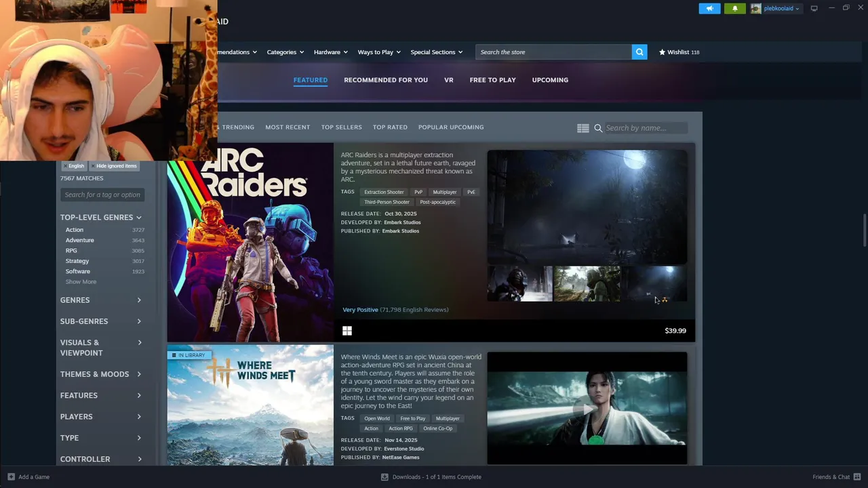Switch to Big Picture mode monitor icon
Screen dimensions: 868x488
tap(814, 8)
